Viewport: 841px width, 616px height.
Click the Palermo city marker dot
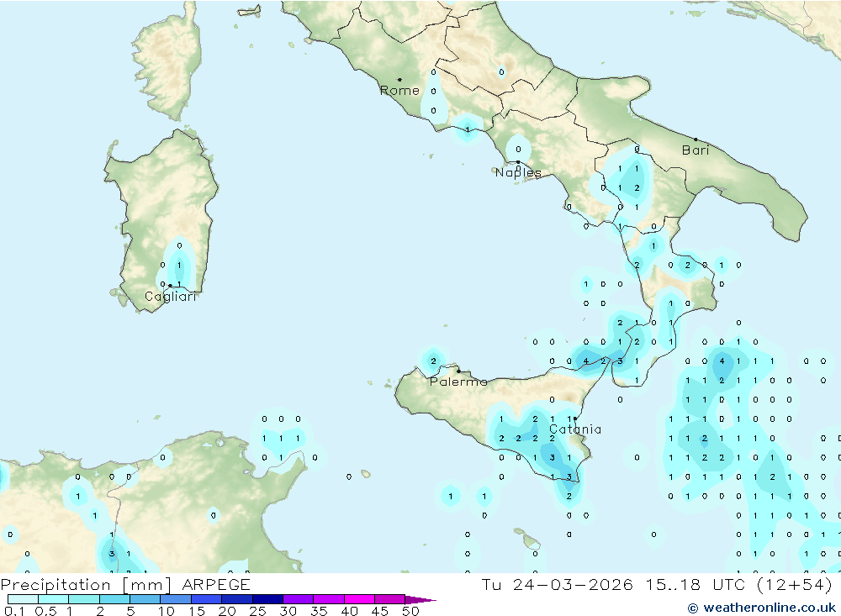pyautogui.click(x=458, y=371)
